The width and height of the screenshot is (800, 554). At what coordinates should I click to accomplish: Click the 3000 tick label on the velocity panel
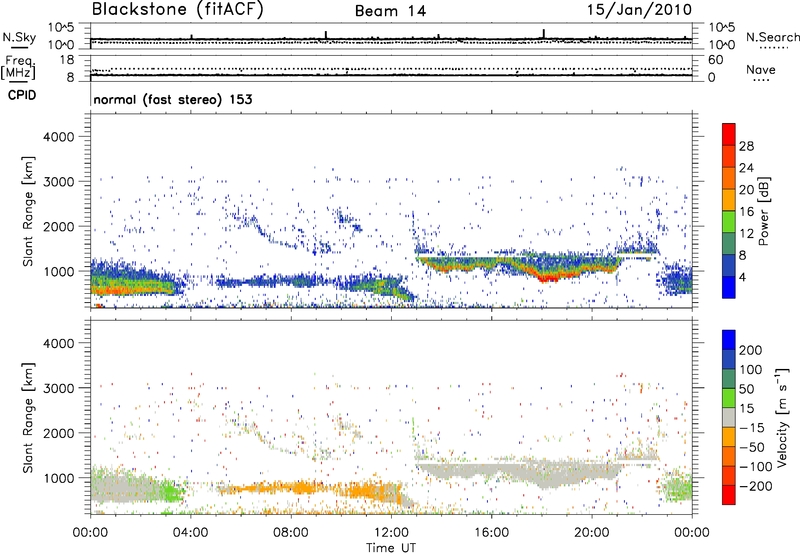pyautogui.click(x=58, y=388)
